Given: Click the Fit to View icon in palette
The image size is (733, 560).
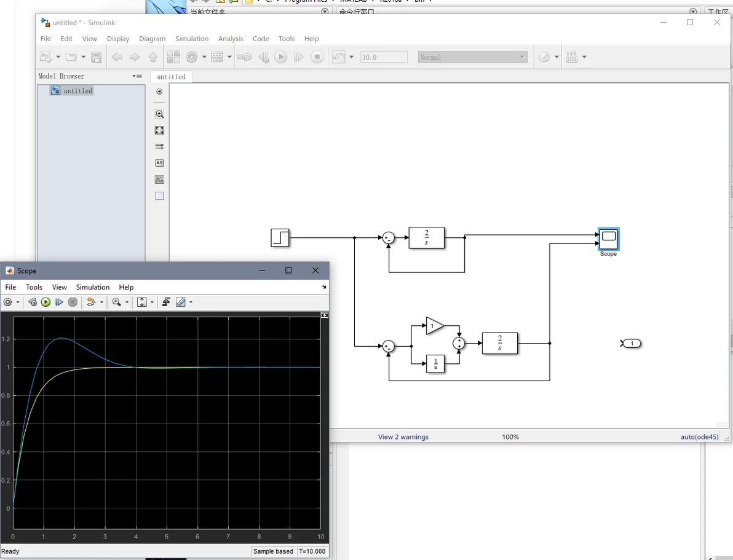Looking at the screenshot, I should 159,130.
